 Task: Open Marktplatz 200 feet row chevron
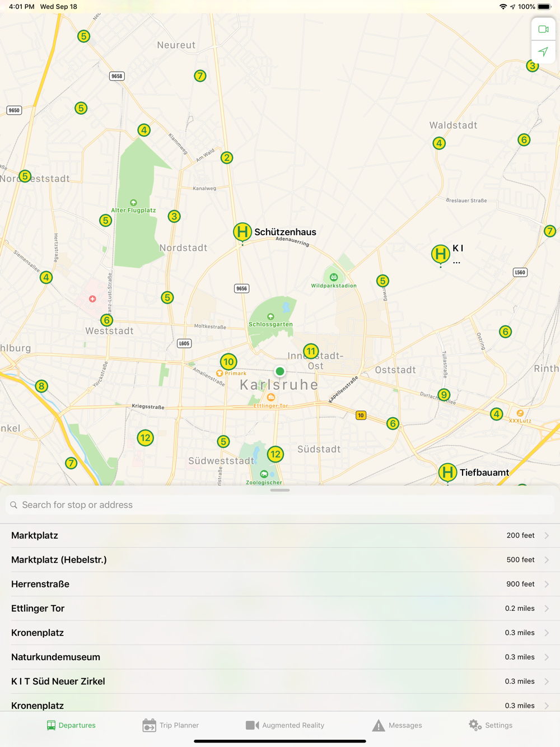(547, 535)
